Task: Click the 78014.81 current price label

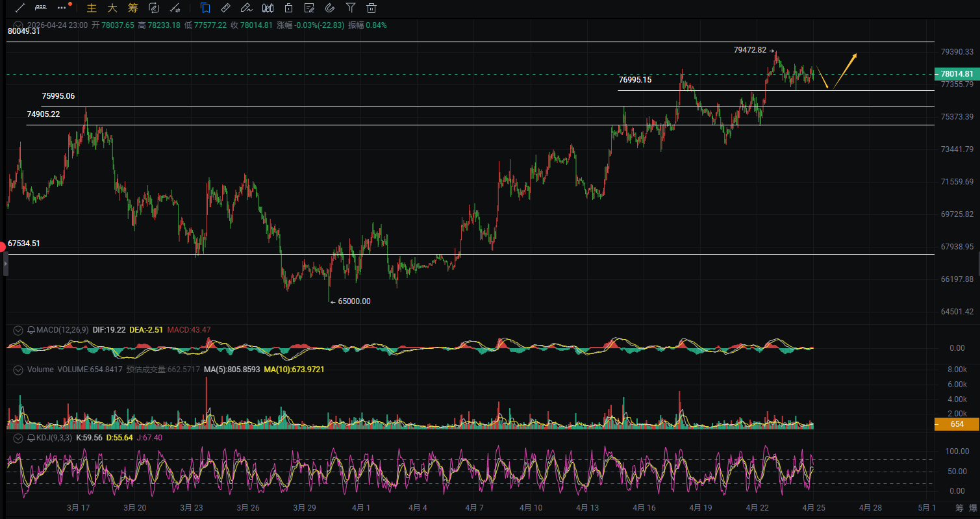Action: 956,74
